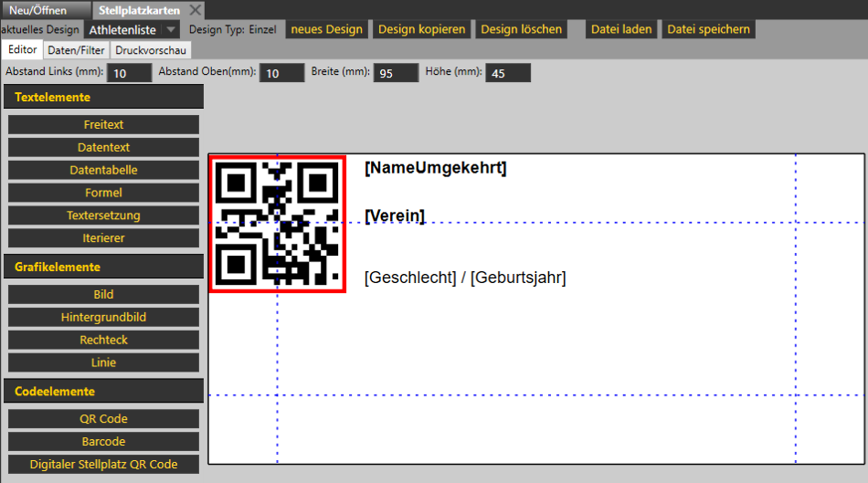Click Design löschen button
This screenshot has width=868, height=483.
[x=521, y=29]
